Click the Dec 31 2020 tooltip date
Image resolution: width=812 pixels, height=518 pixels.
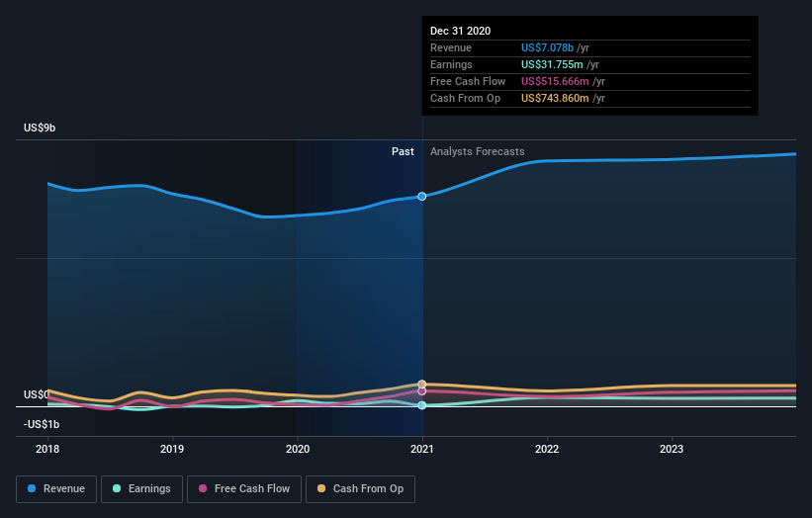(x=460, y=31)
